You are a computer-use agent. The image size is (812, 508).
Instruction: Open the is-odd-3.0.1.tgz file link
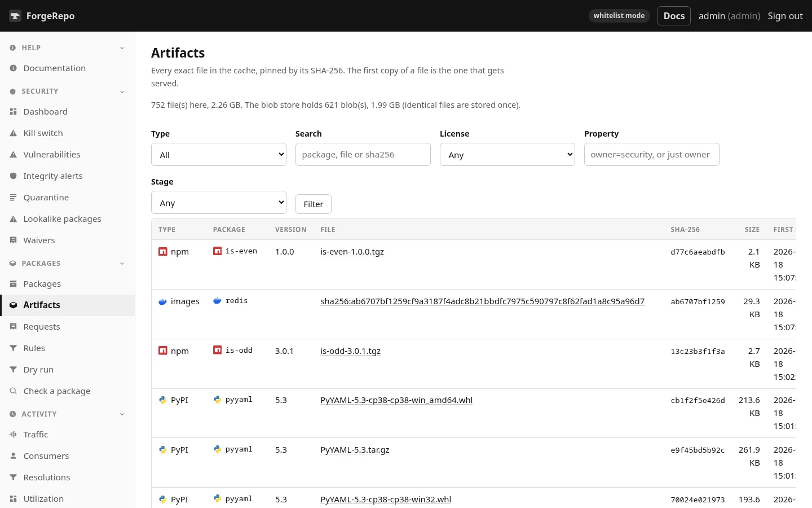coord(350,351)
